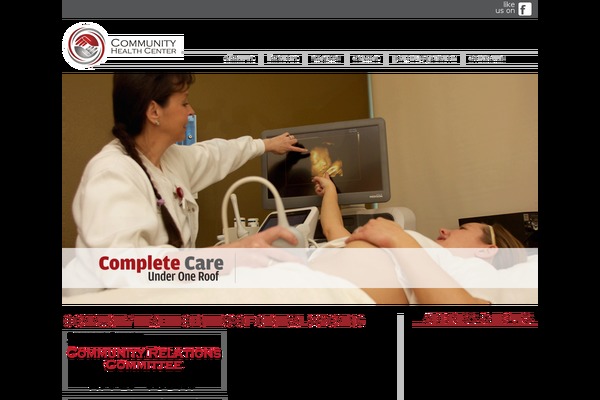Click the 'Complete Care' banner heading
Image resolution: width=600 pixels, height=400 pixels.
161,263
